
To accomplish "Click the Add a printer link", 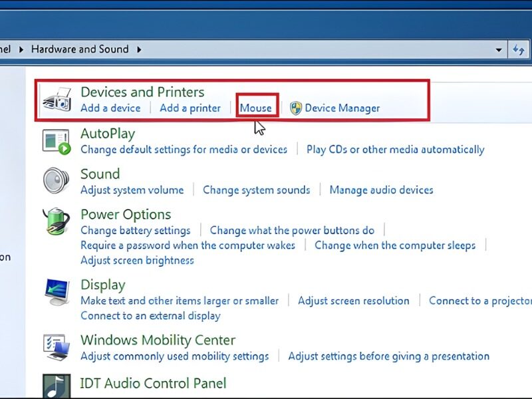I will (x=190, y=108).
